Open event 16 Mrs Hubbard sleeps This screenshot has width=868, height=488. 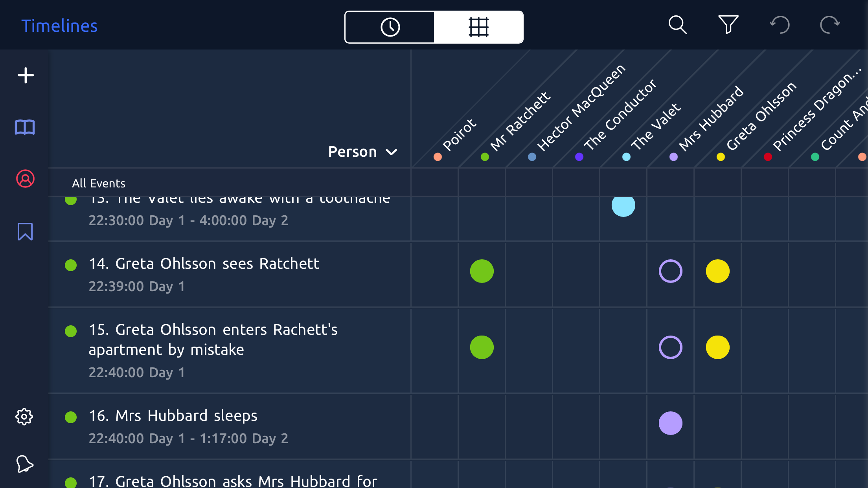173,416
